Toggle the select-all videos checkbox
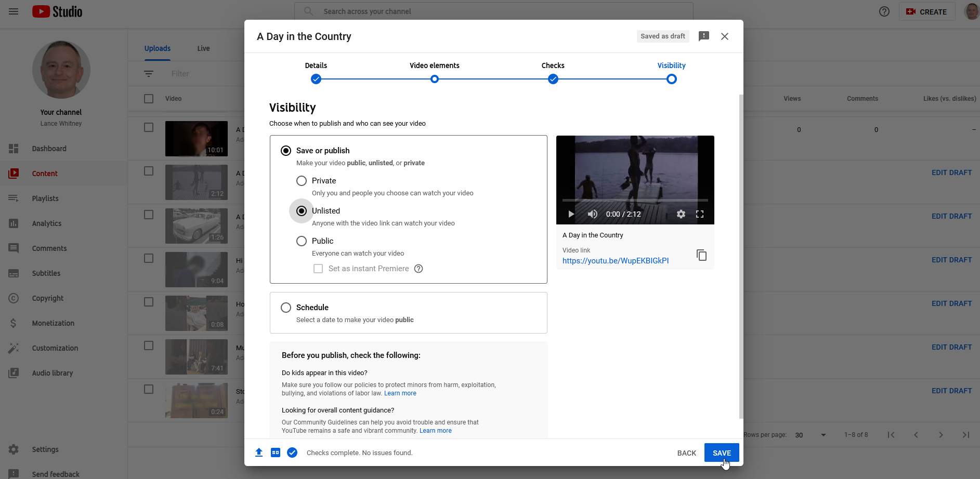 click(x=149, y=99)
